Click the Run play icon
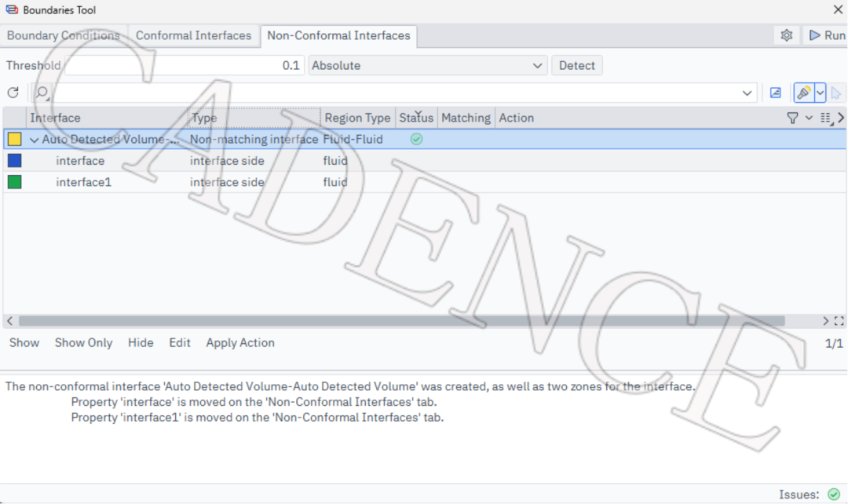This screenshot has height=504, width=848. [814, 35]
